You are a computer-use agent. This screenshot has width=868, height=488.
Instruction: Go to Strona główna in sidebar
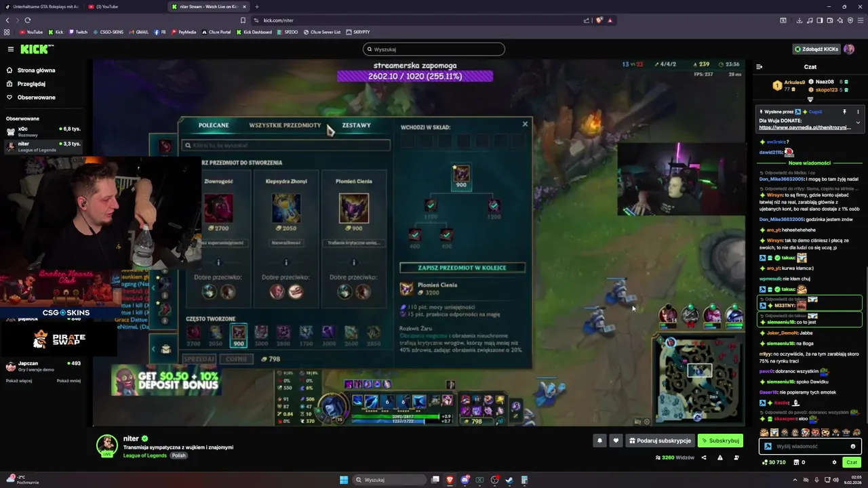pyautogui.click(x=31, y=70)
